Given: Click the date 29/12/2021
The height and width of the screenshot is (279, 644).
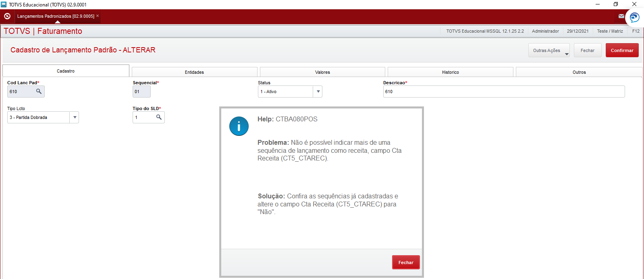Looking at the screenshot, I should (x=578, y=31).
